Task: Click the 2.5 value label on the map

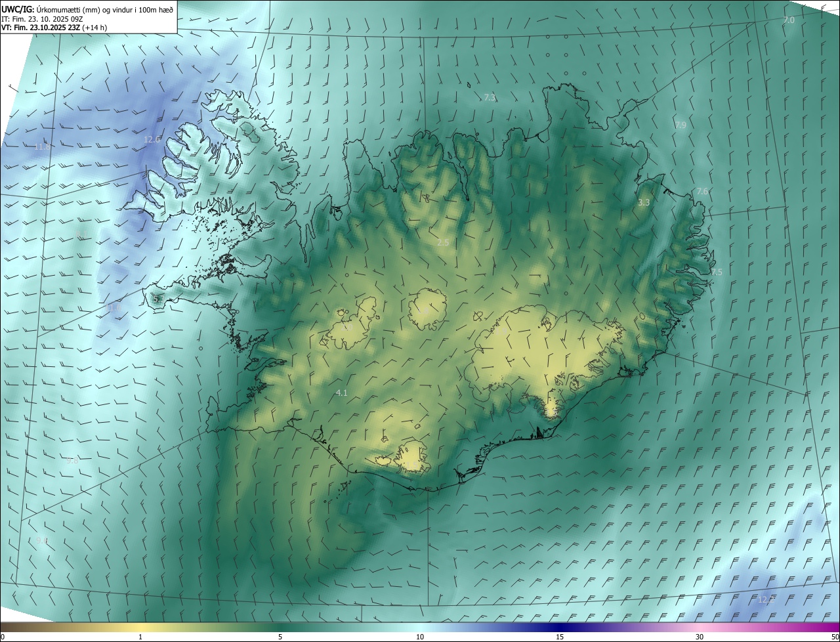Action: click(x=443, y=242)
